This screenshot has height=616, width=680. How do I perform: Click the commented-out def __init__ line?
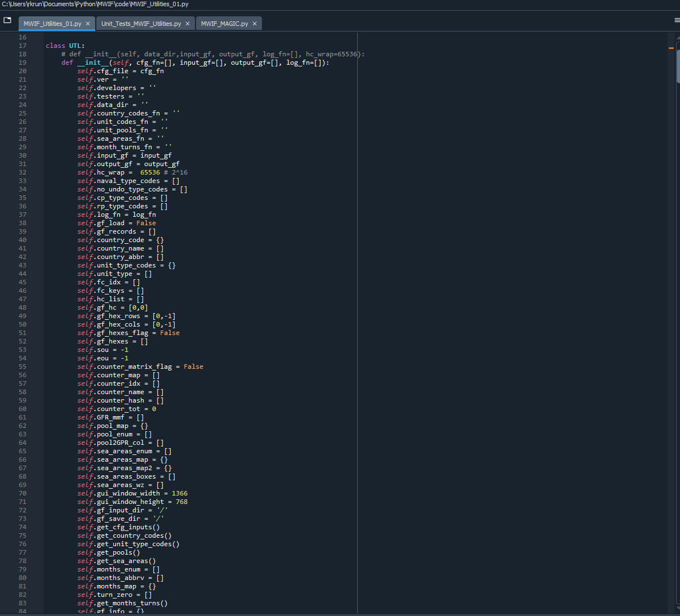pos(213,54)
